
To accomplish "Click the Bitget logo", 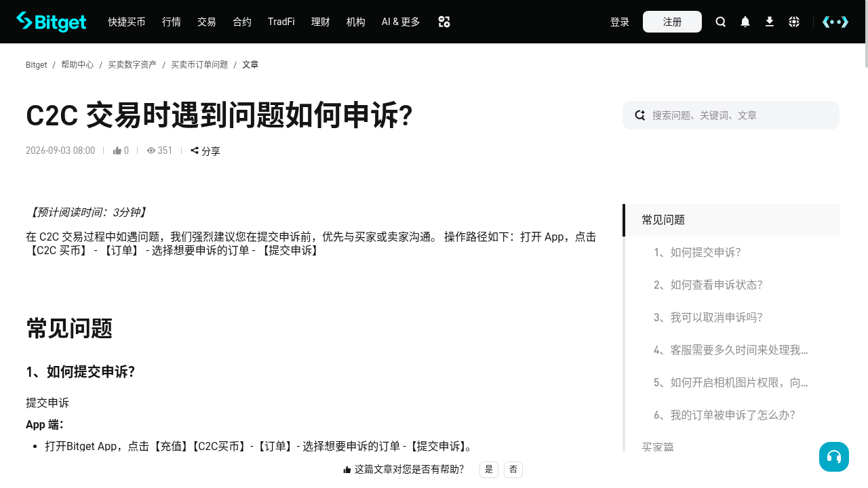I will 51,22.
